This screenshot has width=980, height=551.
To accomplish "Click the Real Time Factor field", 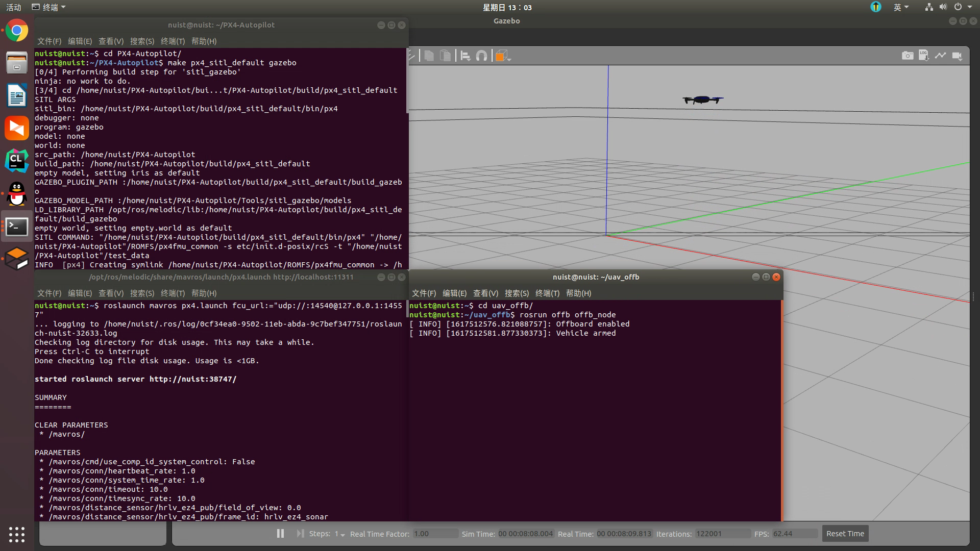I will coord(435,534).
